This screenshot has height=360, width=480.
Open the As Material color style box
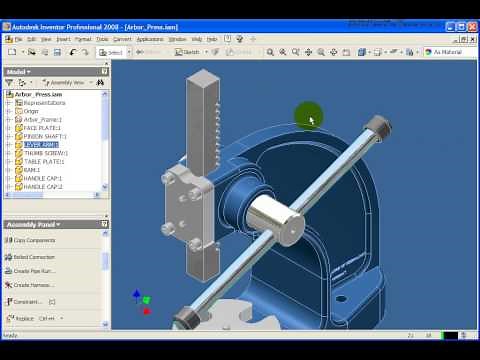[450, 52]
